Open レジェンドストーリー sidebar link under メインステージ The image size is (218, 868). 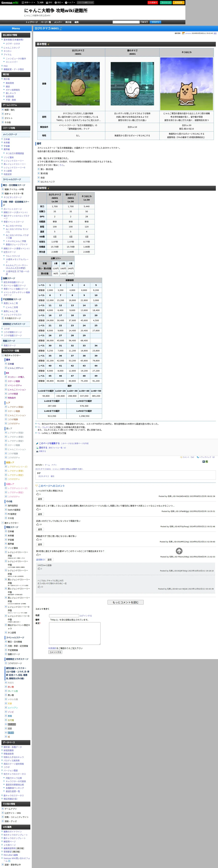pos(14,161)
